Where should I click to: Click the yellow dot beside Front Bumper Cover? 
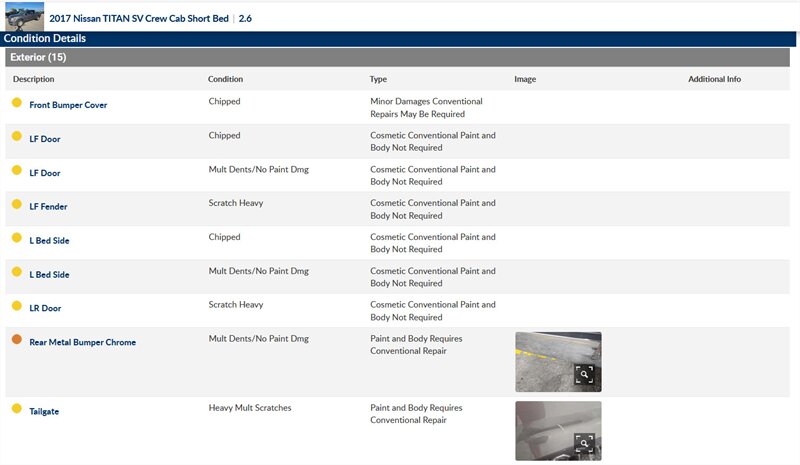click(17, 103)
